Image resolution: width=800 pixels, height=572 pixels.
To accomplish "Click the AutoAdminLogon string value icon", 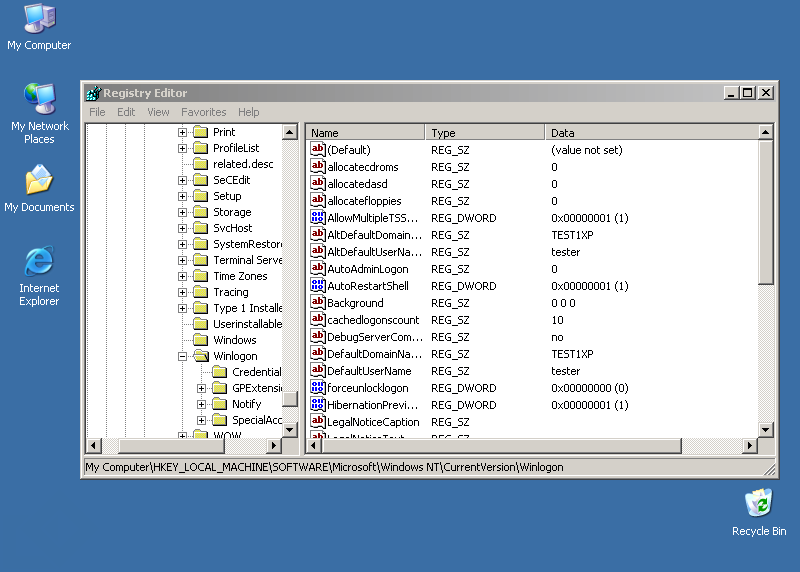I will pyautogui.click(x=317, y=268).
